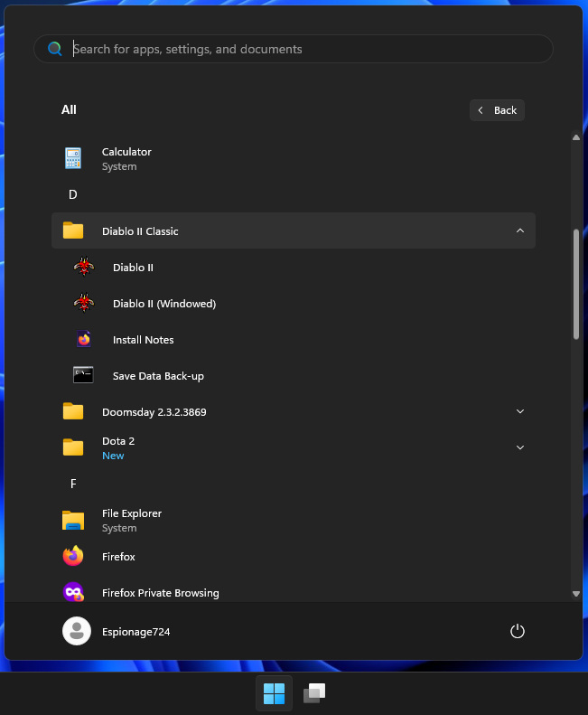The width and height of the screenshot is (588, 715).
Task: Launch Firefox from its icon
Action: click(73, 557)
